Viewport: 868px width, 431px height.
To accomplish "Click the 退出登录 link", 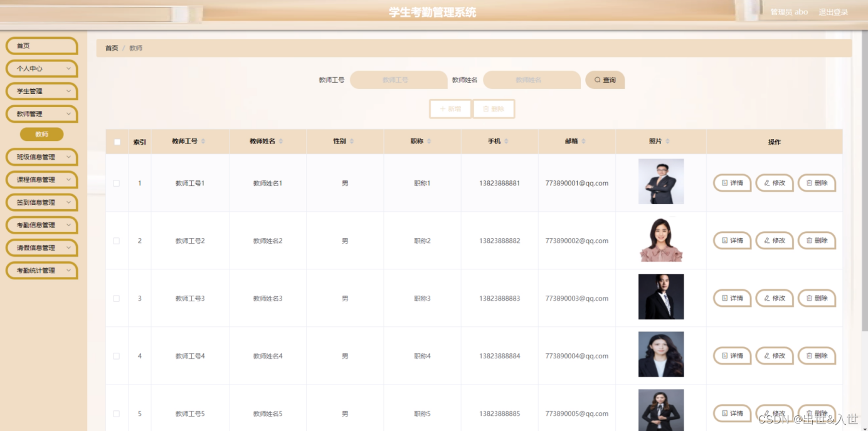I will coord(833,12).
